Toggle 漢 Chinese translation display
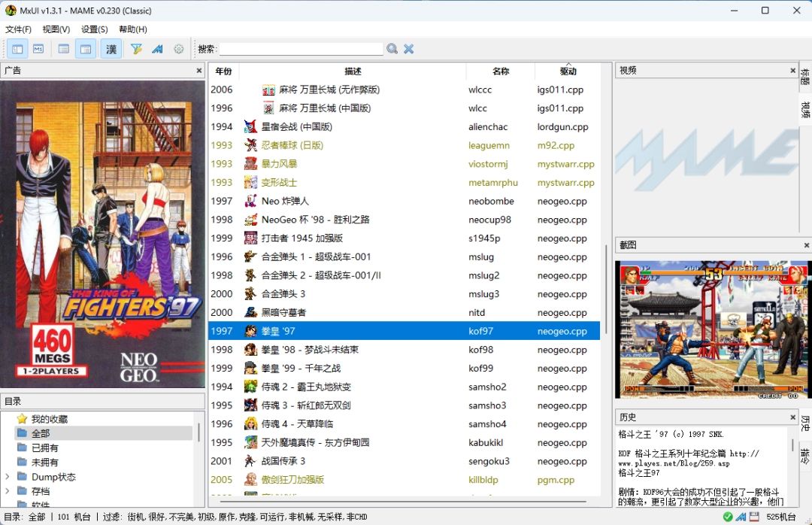This screenshot has width=812, height=525. tap(111, 48)
